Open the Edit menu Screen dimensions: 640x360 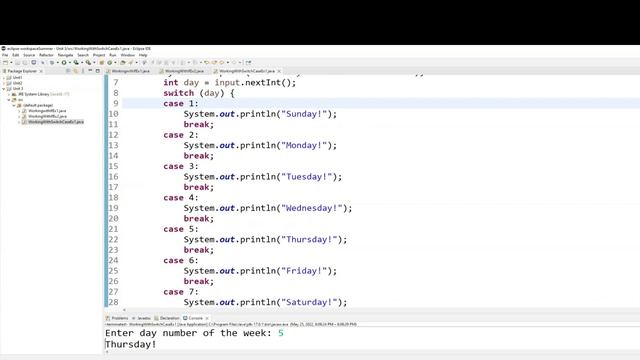(x=16, y=55)
